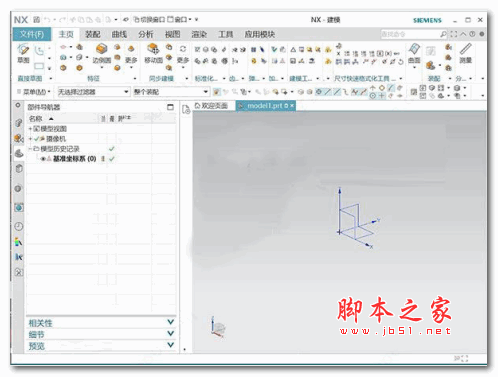Sort by the 名称 column header

(35, 118)
